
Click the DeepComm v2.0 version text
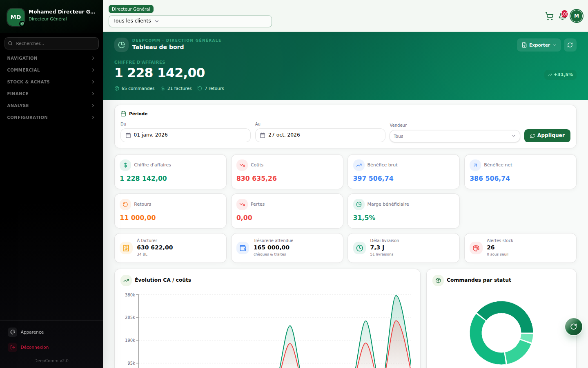tap(51, 361)
